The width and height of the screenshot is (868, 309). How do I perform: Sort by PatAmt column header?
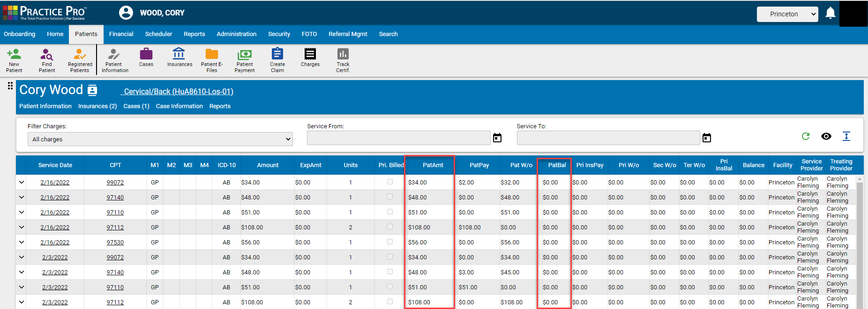coord(433,165)
